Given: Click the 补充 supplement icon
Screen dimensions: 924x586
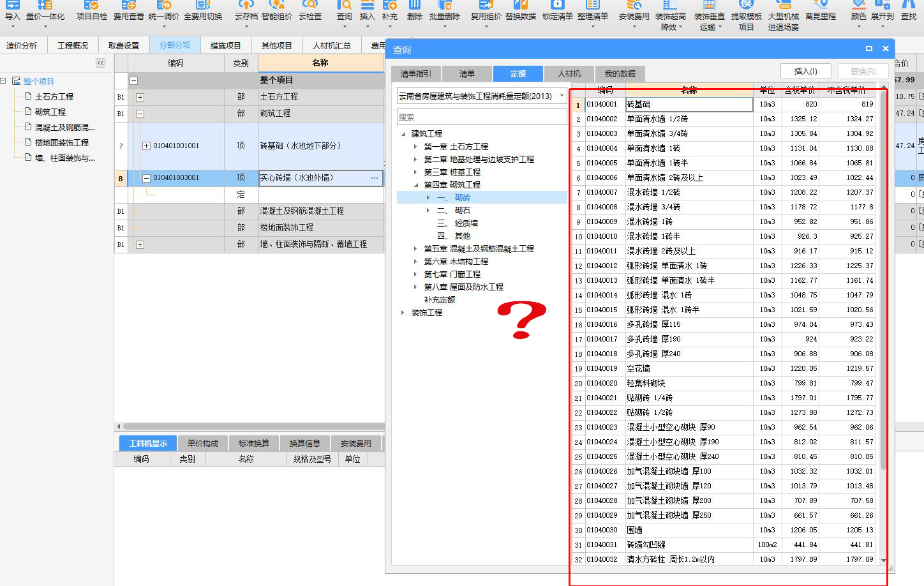Looking at the screenshot, I should [390, 11].
